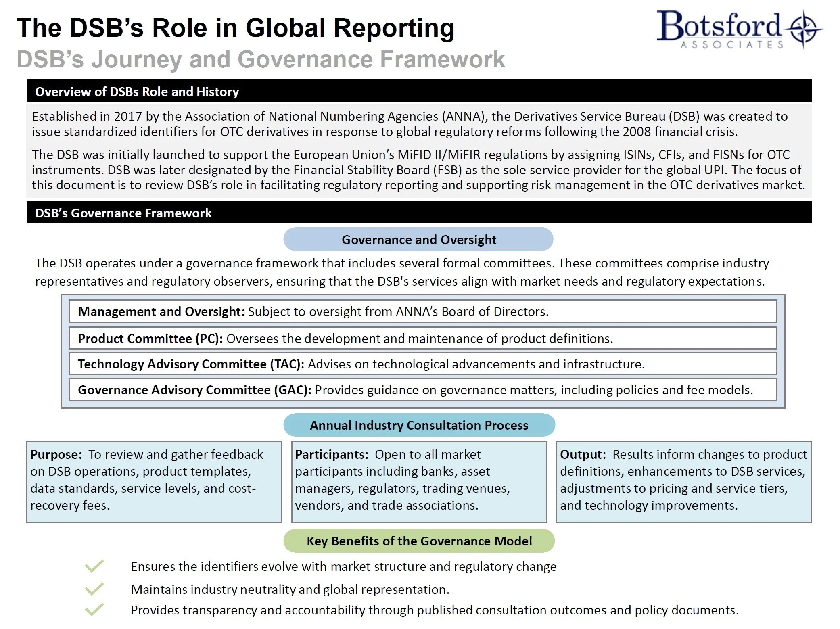Click the third green checkmark icon
The height and width of the screenshot is (629, 840).
(94, 609)
